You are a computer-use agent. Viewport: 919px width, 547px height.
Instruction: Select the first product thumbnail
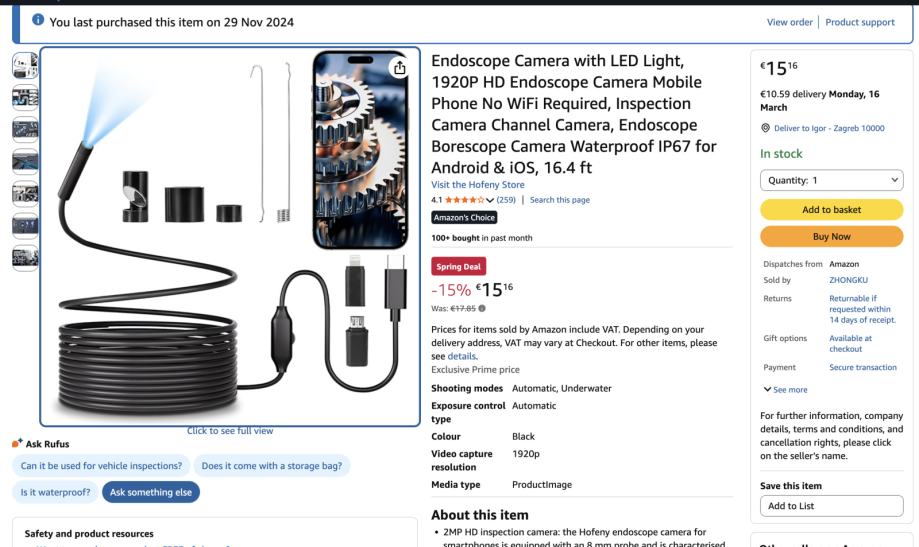click(x=25, y=65)
